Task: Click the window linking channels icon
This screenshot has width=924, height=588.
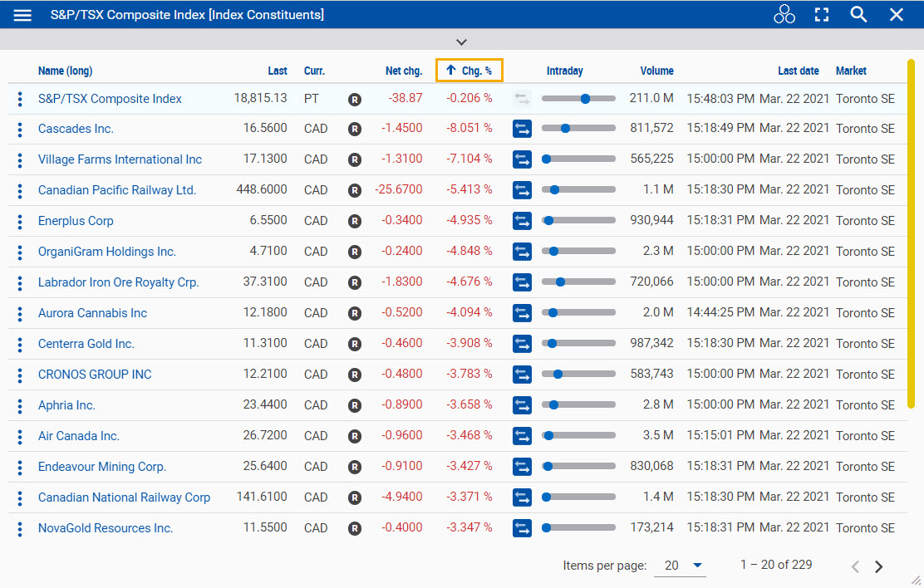Action: 784,14
